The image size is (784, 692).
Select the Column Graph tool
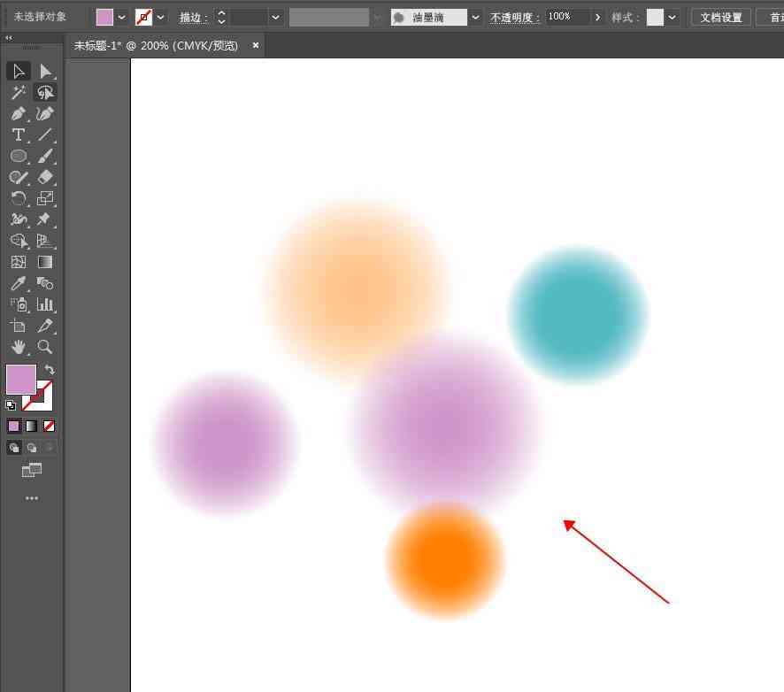(45, 304)
